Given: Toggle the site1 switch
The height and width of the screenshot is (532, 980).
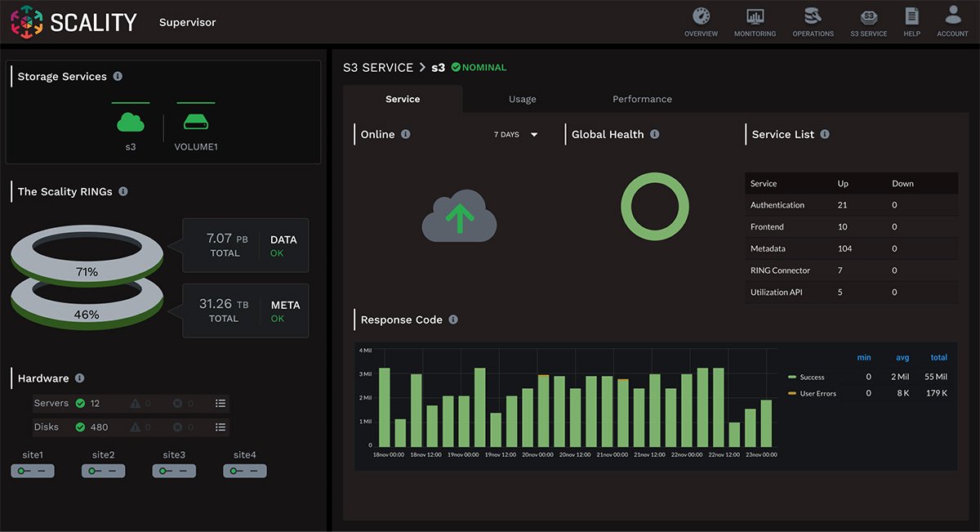Looking at the screenshot, I should (x=33, y=471).
